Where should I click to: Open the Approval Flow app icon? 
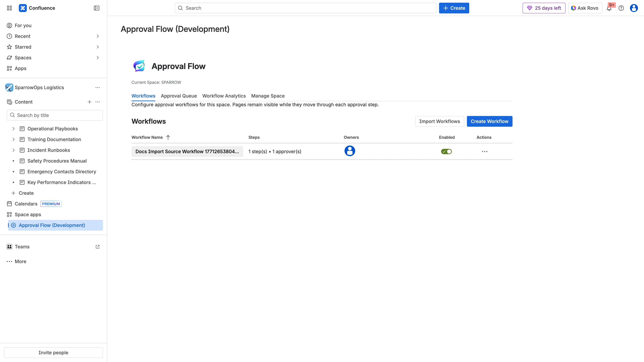tap(139, 66)
